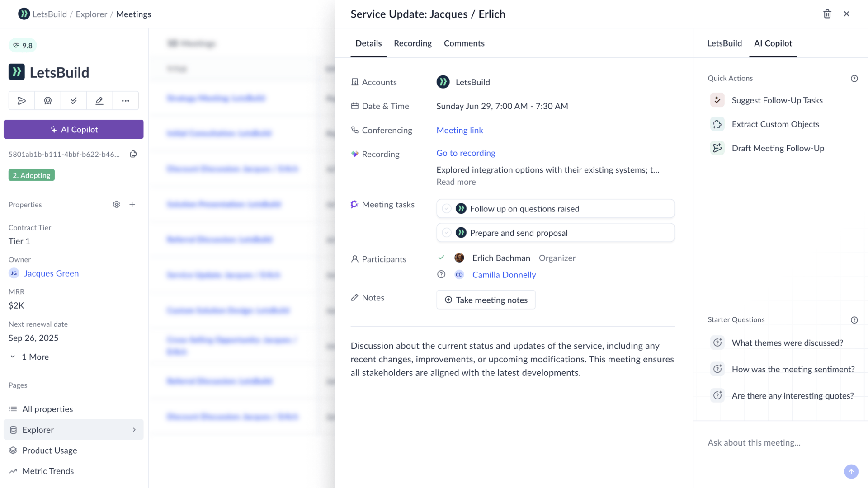This screenshot has width=868, height=488.
Task: Click Draft Meeting Follow-Up icon
Action: click(717, 148)
